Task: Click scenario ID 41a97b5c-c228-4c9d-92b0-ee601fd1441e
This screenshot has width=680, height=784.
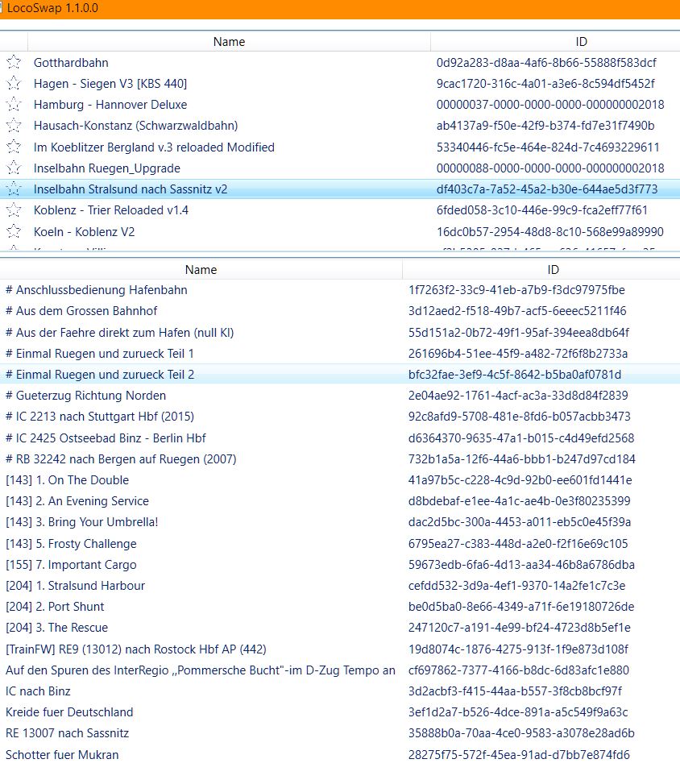Action: (520, 480)
